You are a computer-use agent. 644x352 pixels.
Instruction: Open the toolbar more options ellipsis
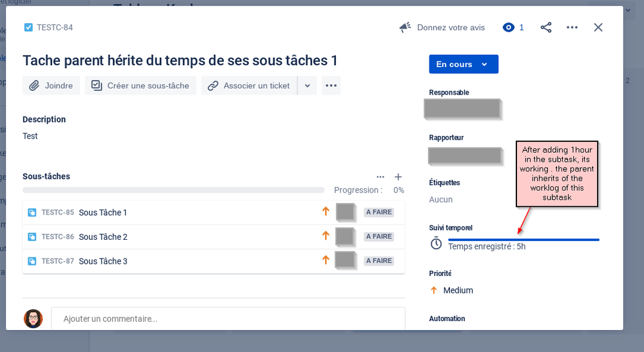pos(331,86)
